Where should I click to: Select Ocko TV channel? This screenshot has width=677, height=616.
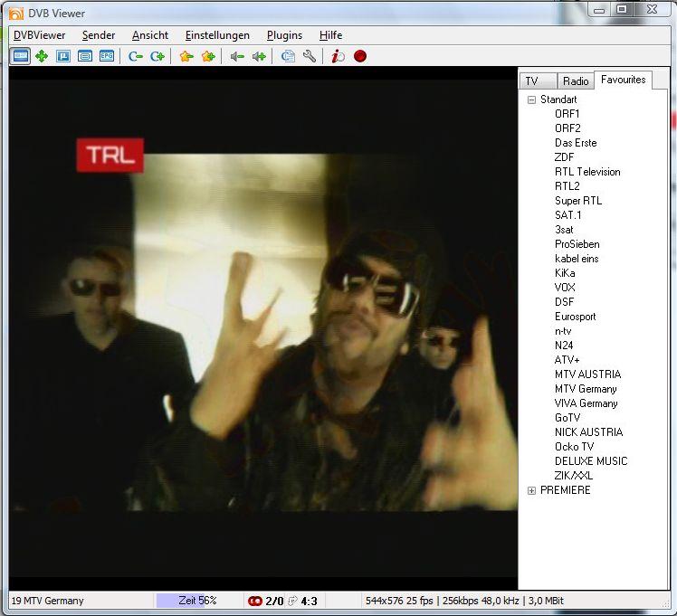pos(574,447)
